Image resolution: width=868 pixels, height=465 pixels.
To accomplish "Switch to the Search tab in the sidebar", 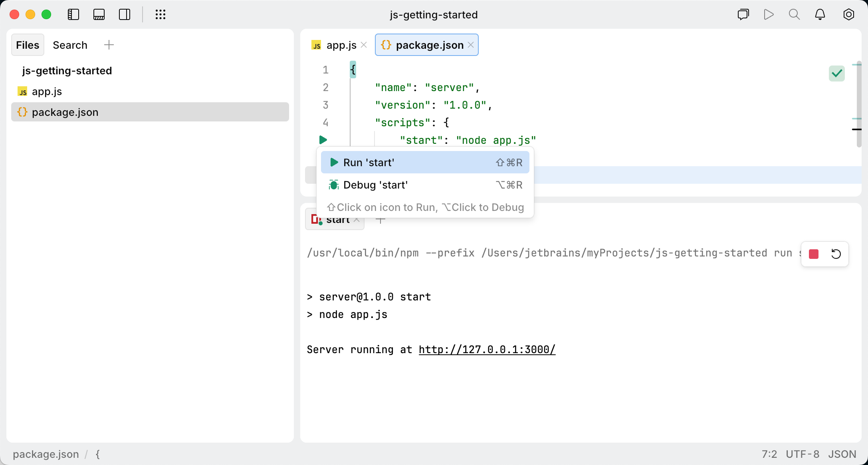I will pyautogui.click(x=70, y=45).
